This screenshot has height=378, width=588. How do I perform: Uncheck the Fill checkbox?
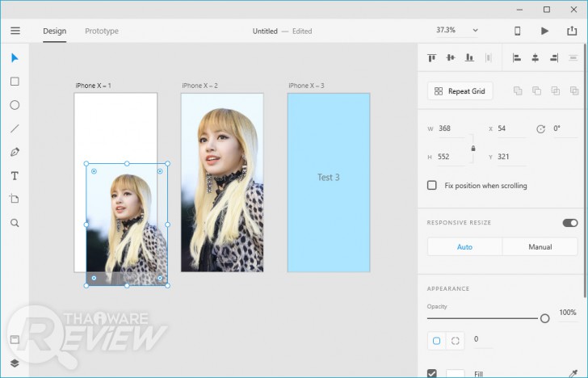pyautogui.click(x=432, y=373)
